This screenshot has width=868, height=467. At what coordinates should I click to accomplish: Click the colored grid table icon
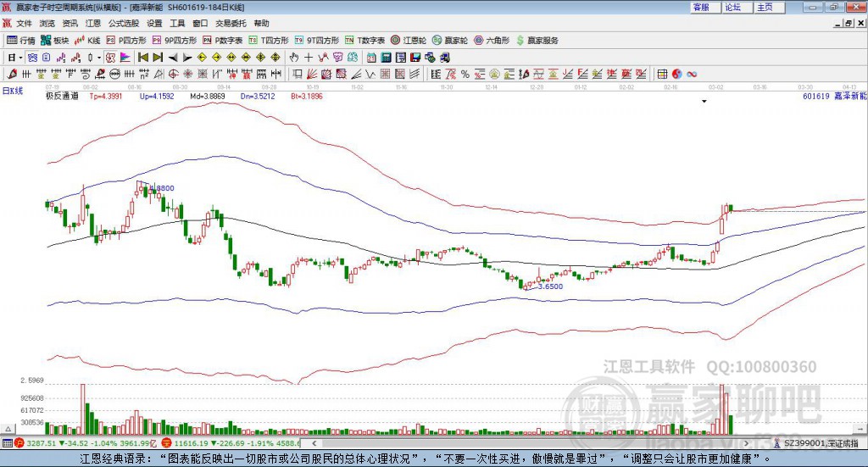662,74
